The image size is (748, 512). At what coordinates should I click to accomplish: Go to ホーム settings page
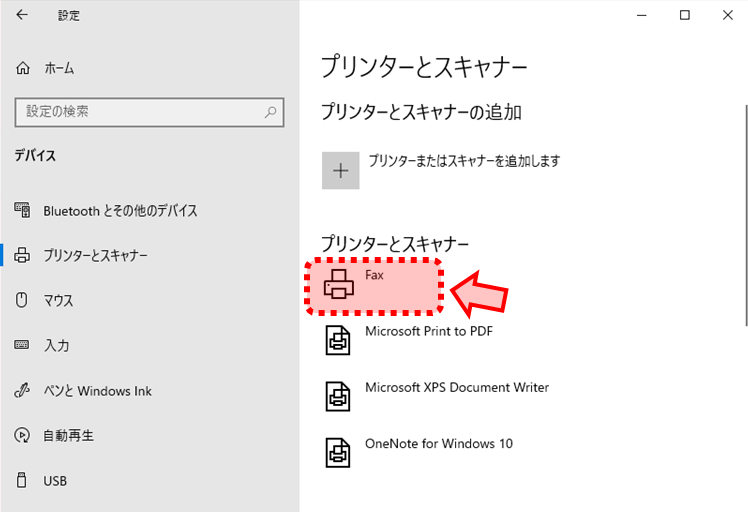click(59, 68)
